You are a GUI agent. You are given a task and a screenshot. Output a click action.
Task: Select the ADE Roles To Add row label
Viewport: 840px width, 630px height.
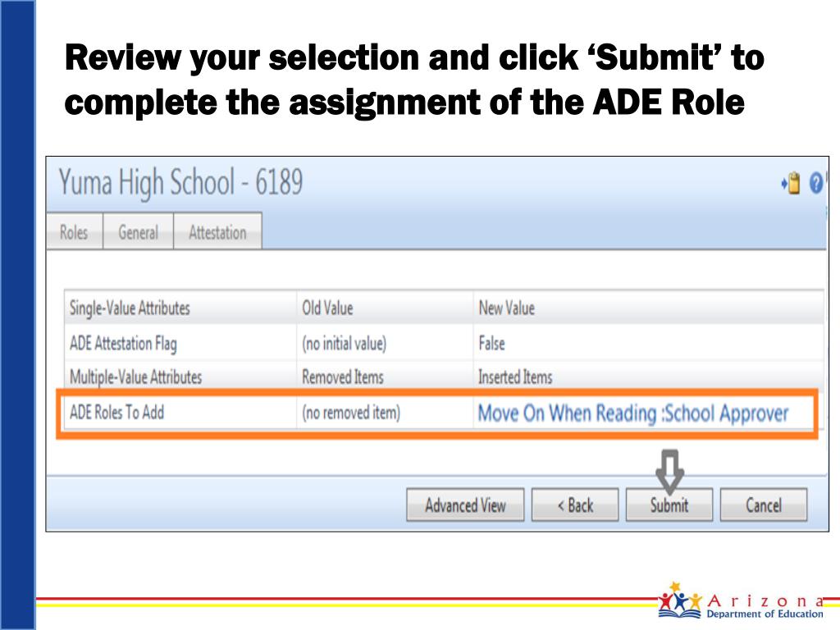(116, 412)
